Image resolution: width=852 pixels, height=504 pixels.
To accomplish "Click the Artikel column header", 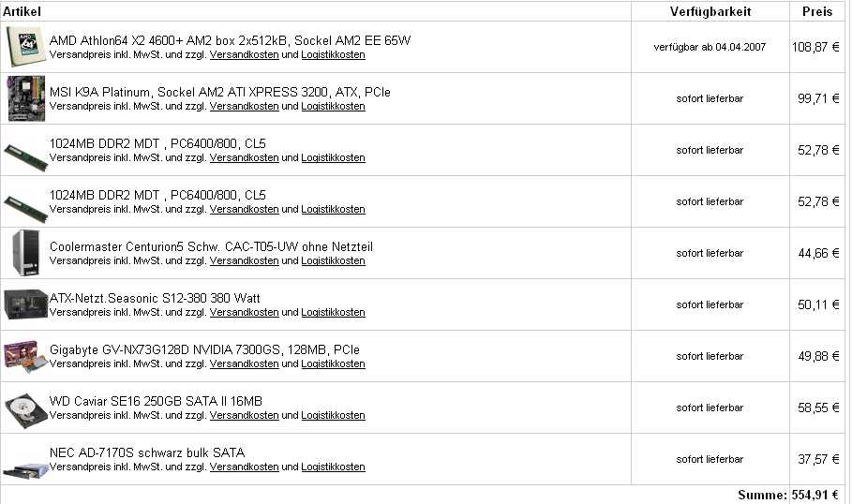I will point(22,10).
